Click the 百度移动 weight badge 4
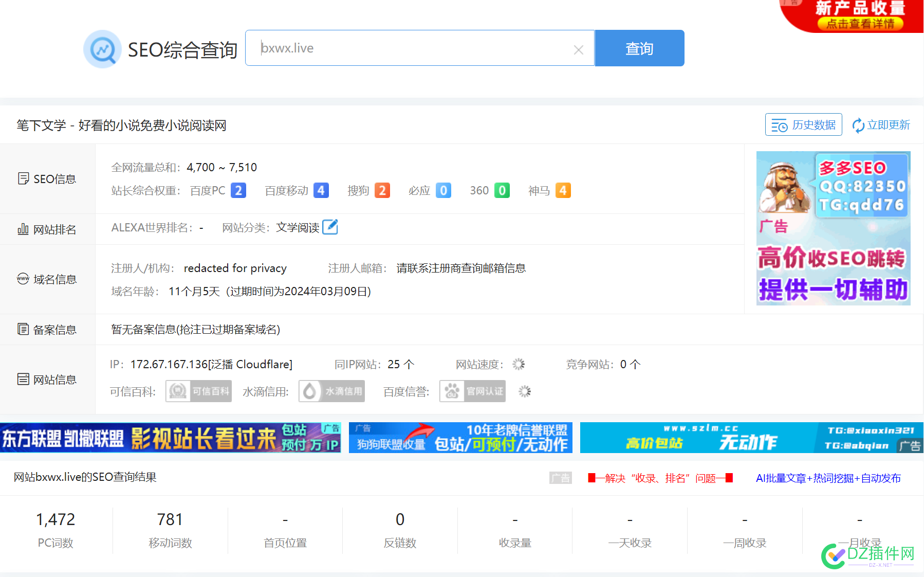The image size is (924, 577). [321, 191]
